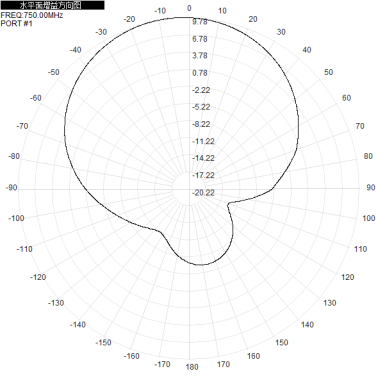Select the -130 degree angle label

tap(56, 303)
